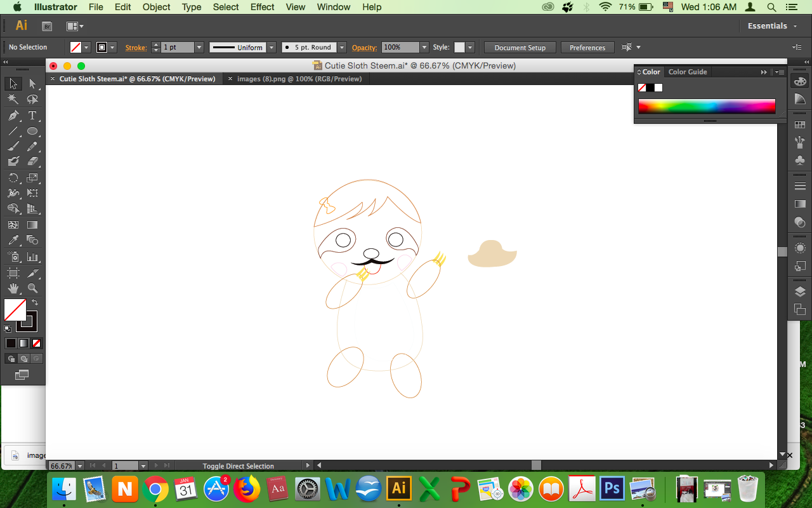Viewport: 812px width, 508px height.
Task: Select the Selection tool (black arrow)
Action: pyautogui.click(x=13, y=84)
